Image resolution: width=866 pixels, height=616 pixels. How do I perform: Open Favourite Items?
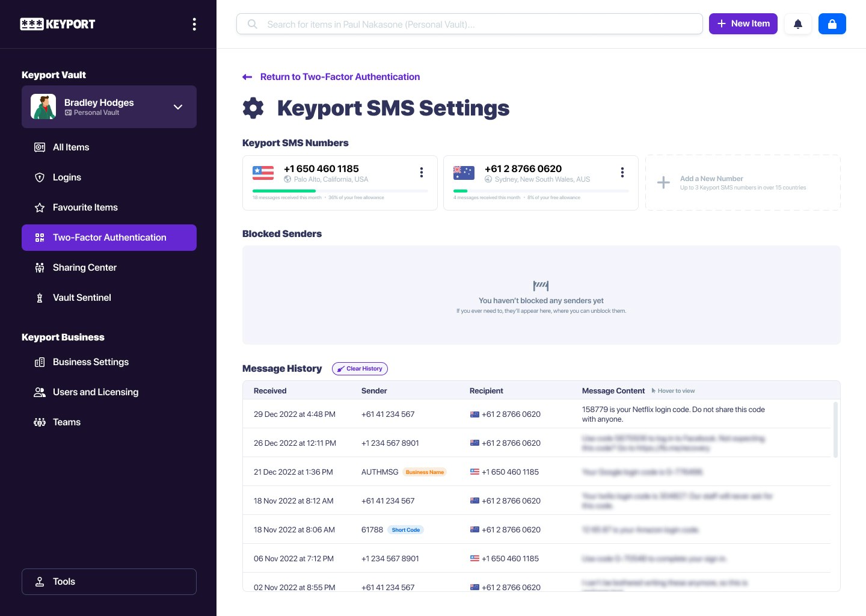point(109,208)
